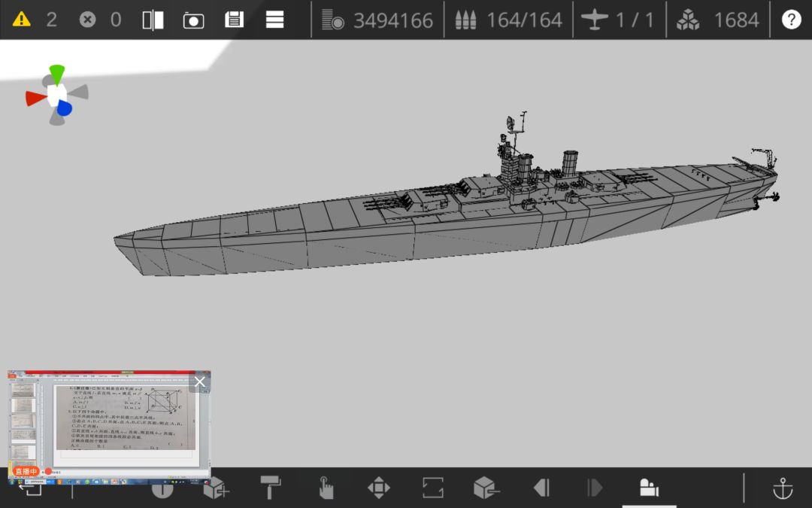The image size is (812, 508).
Task: Open the aircraft count 1 / 1
Action: coord(618,20)
